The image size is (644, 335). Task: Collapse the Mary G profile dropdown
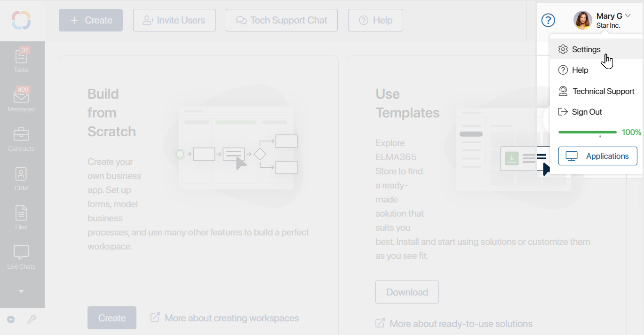click(x=628, y=16)
